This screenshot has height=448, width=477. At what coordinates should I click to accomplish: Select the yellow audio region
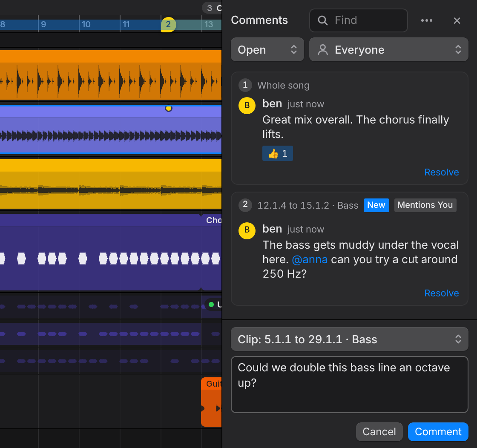pyautogui.click(x=111, y=184)
